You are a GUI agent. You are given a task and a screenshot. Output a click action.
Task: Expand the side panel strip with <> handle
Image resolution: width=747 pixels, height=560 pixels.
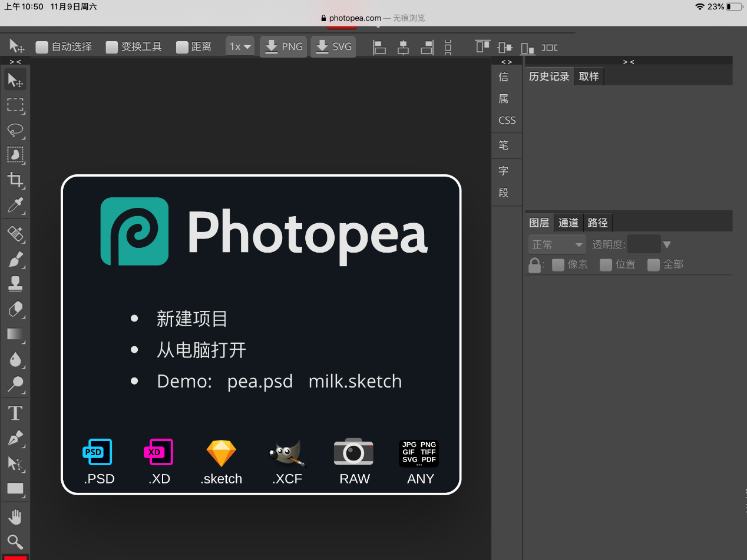pyautogui.click(x=507, y=61)
